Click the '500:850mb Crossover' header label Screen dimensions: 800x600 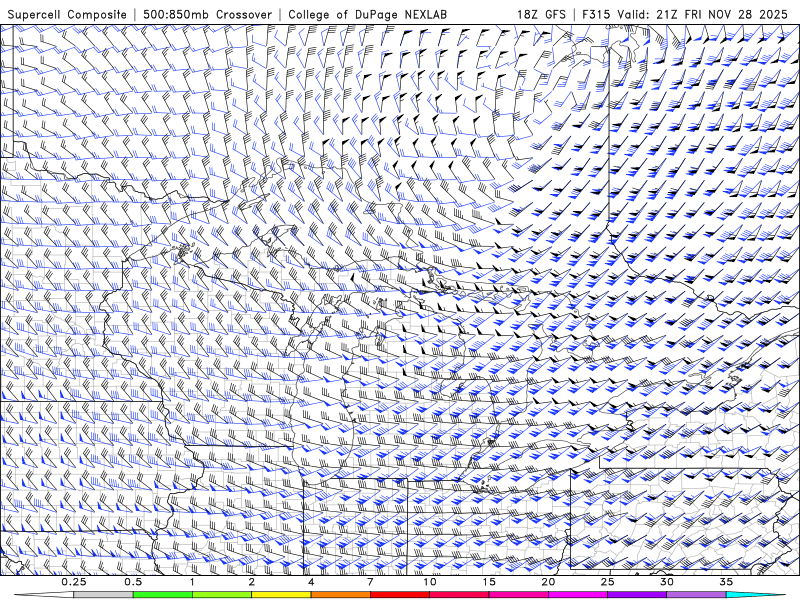[x=208, y=15]
